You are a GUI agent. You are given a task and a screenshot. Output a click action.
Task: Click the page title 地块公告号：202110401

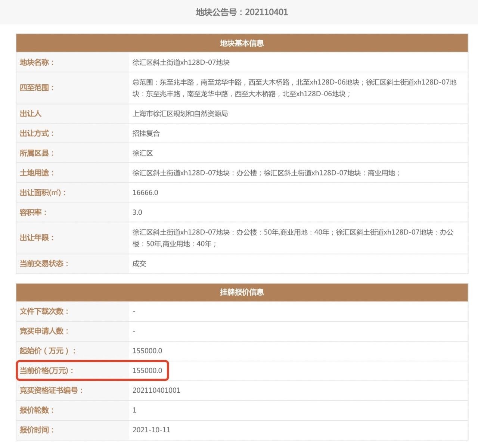242,12
